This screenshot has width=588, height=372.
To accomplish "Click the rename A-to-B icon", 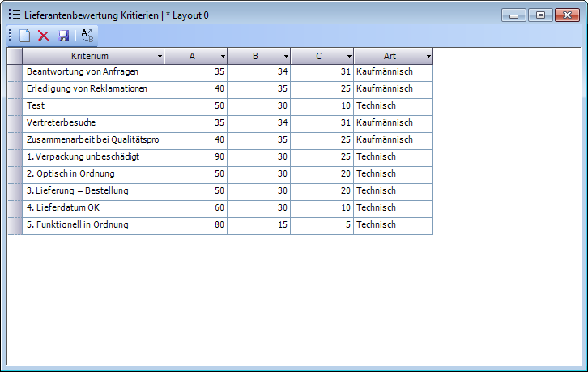I will [87, 35].
